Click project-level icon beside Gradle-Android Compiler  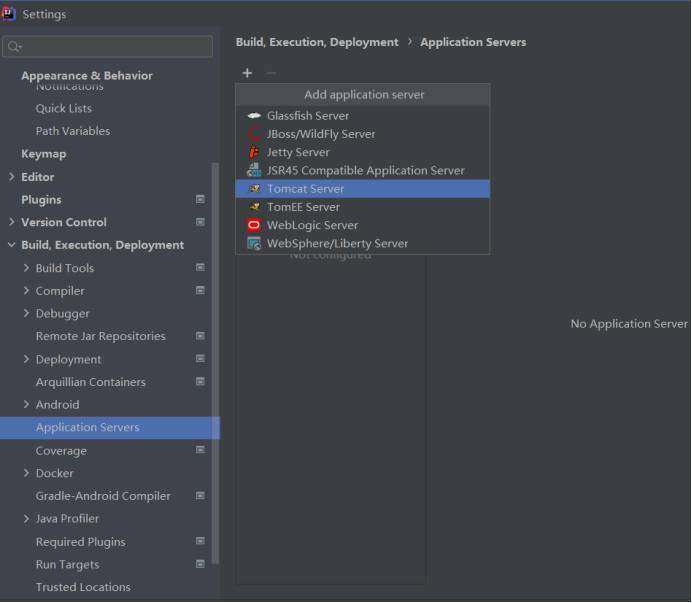pos(200,496)
